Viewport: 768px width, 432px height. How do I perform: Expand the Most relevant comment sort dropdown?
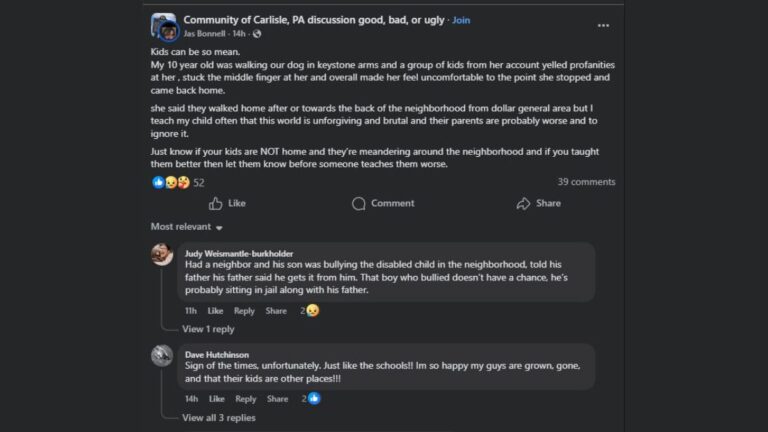pyautogui.click(x=187, y=227)
